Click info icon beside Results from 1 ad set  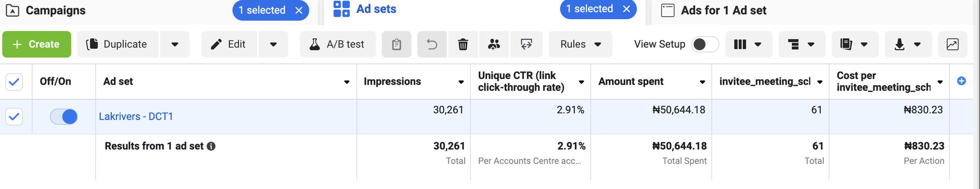(211, 146)
